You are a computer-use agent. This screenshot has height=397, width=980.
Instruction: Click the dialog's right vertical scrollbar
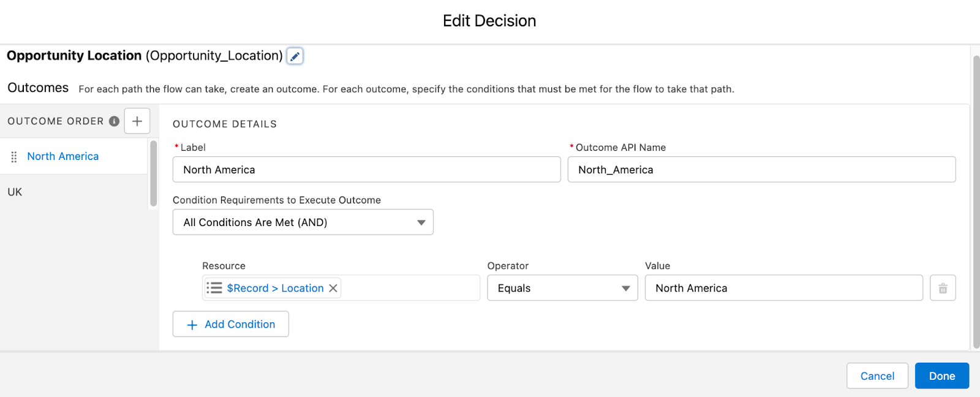click(x=976, y=202)
